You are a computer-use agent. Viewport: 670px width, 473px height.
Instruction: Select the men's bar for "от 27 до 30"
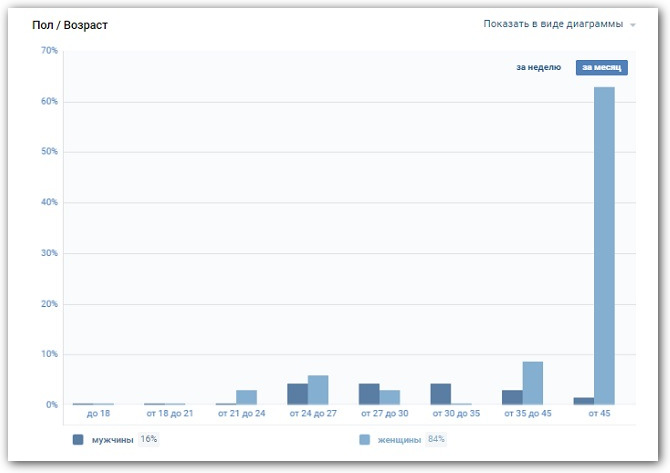pyautogui.click(x=369, y=394)
